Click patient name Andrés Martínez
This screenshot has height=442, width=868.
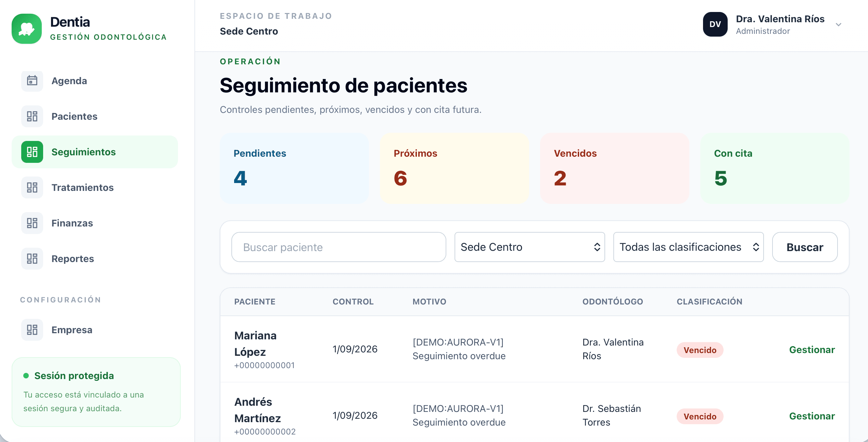(x=257, y=410)
